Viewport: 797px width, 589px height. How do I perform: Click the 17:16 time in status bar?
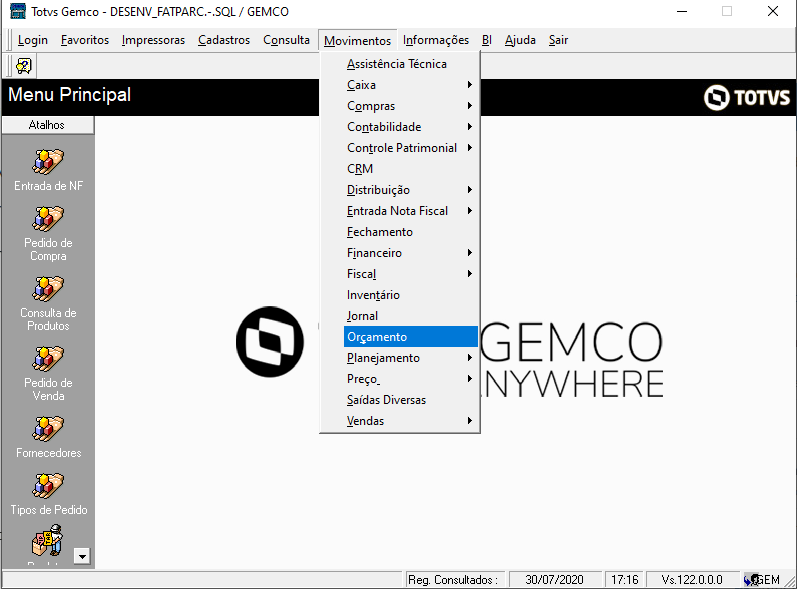pyautogui.click(x=625, y=579)
